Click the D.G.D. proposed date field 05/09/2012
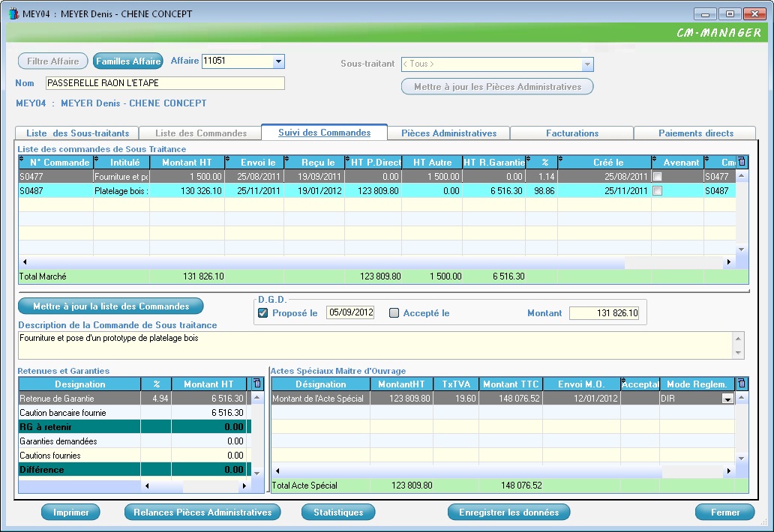The image size is (774, 532). click(350, 312)
